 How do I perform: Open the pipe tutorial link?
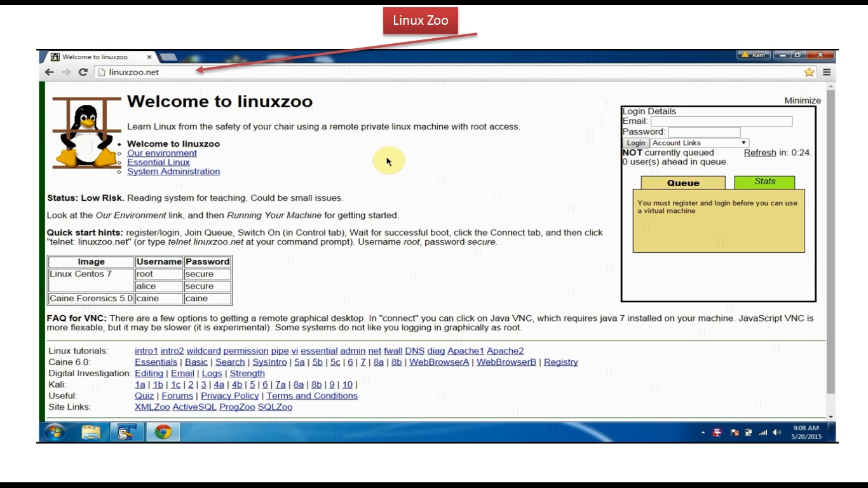(x=280, y=351)
